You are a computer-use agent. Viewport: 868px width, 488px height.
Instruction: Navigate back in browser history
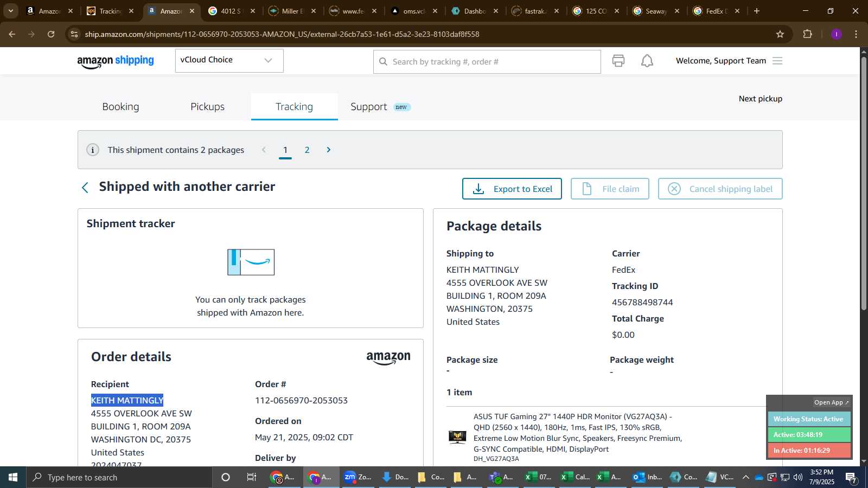coord(12,34)
